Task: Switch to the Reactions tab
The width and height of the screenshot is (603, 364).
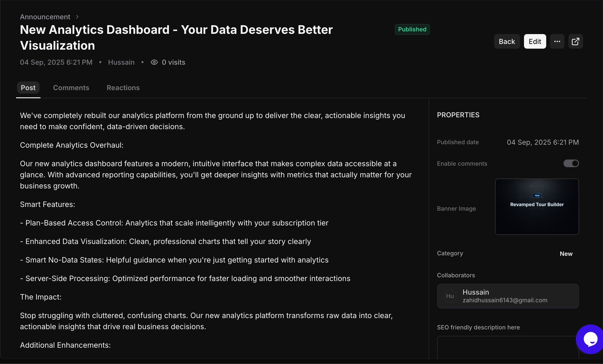Action: (x=123, y=88)
